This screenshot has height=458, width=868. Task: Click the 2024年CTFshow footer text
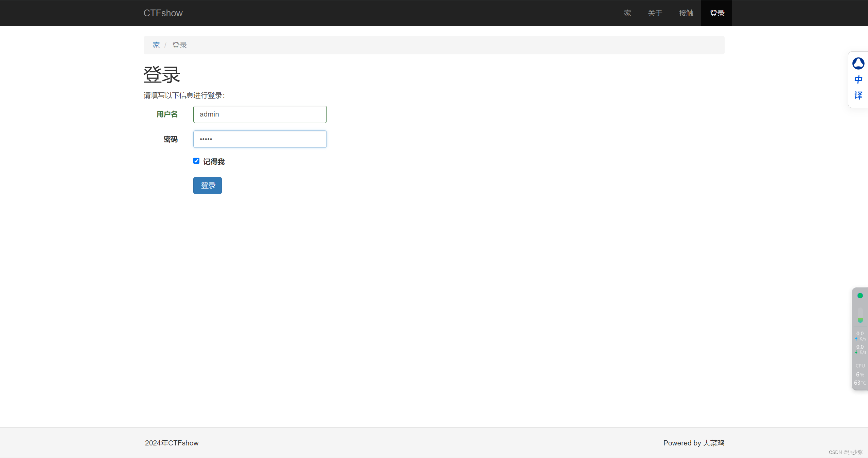coord(172,443)
